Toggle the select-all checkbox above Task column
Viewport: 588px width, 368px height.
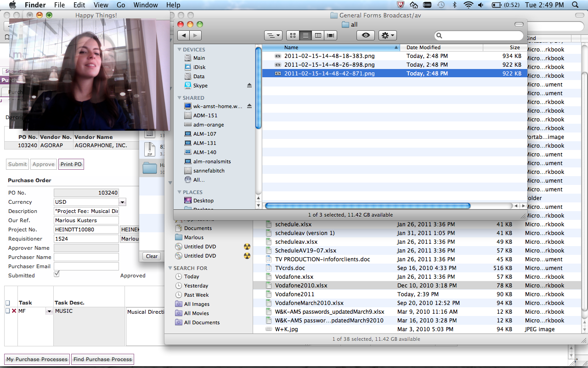coord(7,303)
